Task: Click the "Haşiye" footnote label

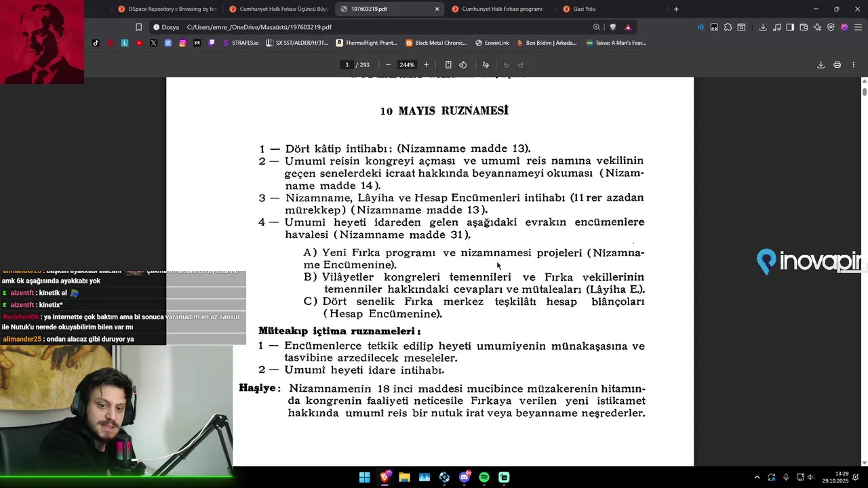Action: tap(260, 388)
